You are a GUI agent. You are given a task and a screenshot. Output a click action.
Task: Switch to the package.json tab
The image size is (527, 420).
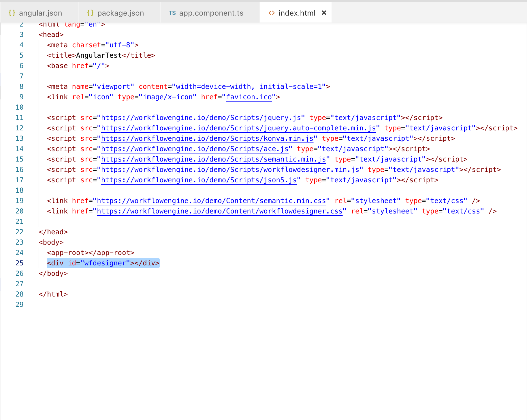coord(120,13)
